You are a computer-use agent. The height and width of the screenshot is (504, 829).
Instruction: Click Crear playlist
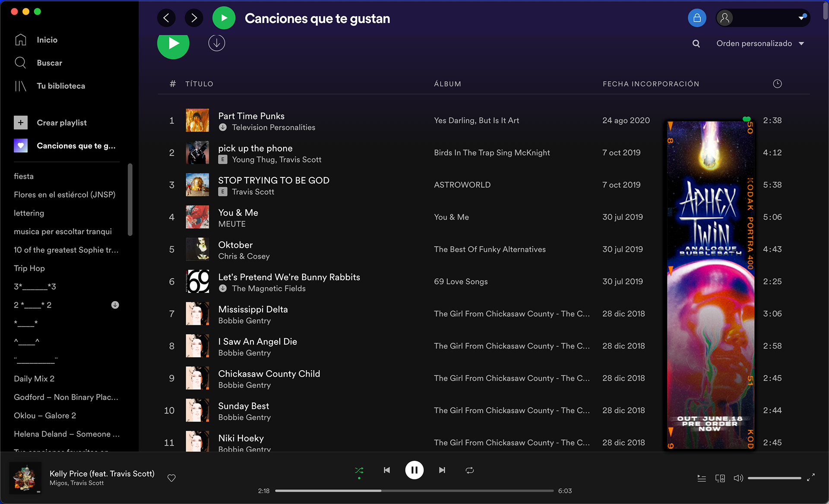tap(51, 123)
